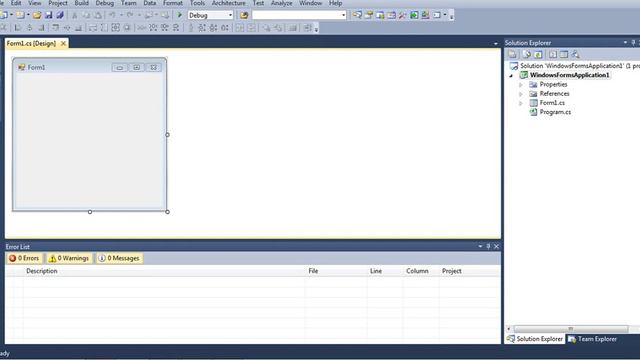Toggle the 0 Messages filter

(119, 258)
